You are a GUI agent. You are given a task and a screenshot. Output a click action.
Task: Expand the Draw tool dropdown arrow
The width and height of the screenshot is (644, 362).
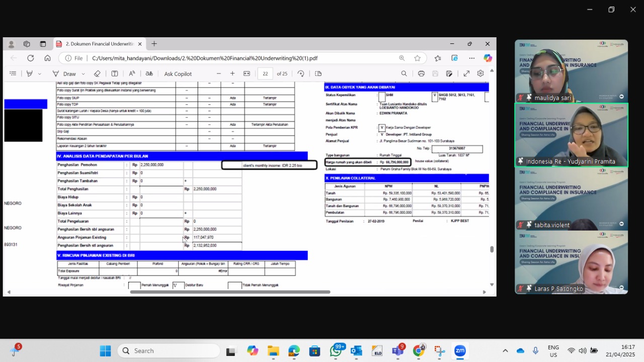[x=83, y=74]
